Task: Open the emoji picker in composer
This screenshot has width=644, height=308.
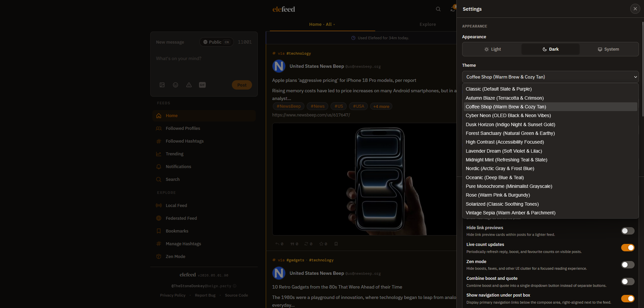Action: point(176,85)
